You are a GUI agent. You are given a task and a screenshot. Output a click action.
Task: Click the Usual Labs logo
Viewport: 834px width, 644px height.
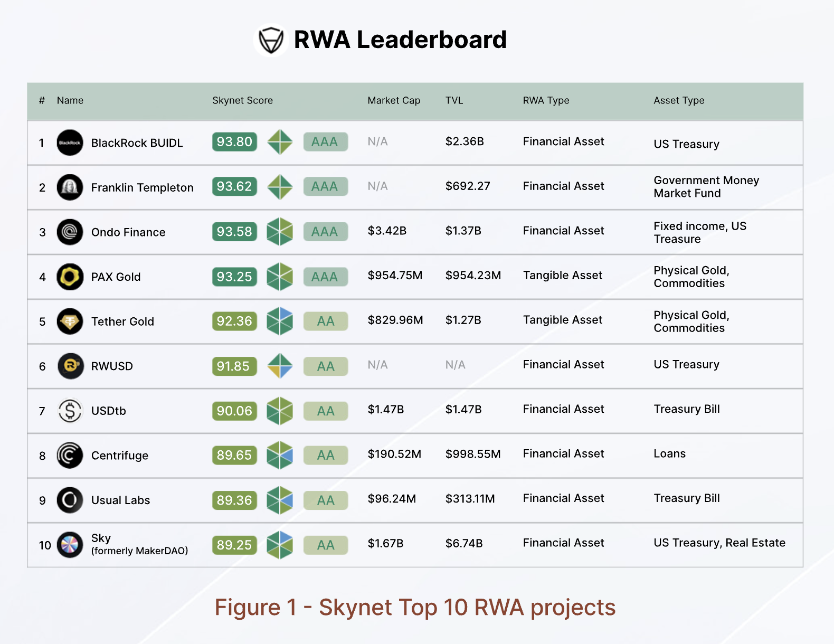(x=70, y=500)
